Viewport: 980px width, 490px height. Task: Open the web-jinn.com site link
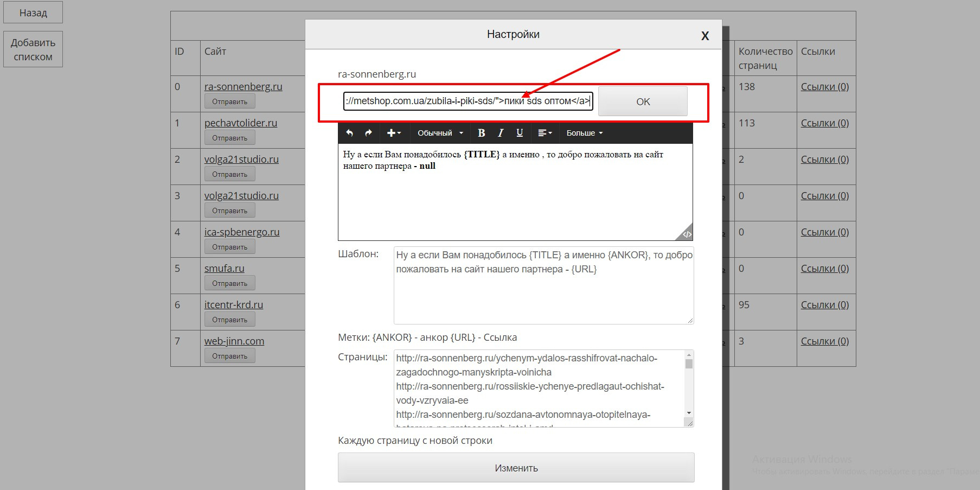(x=234, y=341)
